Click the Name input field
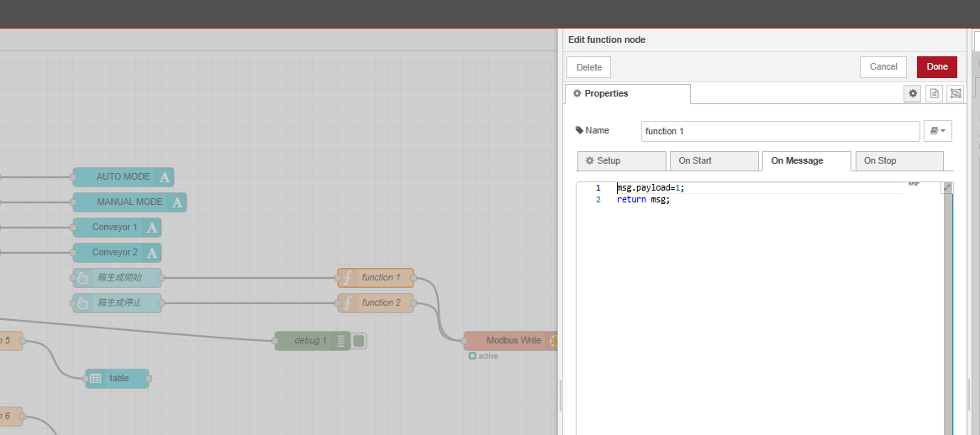This screenshot has width=980, height=435. (x=781, y=131)
